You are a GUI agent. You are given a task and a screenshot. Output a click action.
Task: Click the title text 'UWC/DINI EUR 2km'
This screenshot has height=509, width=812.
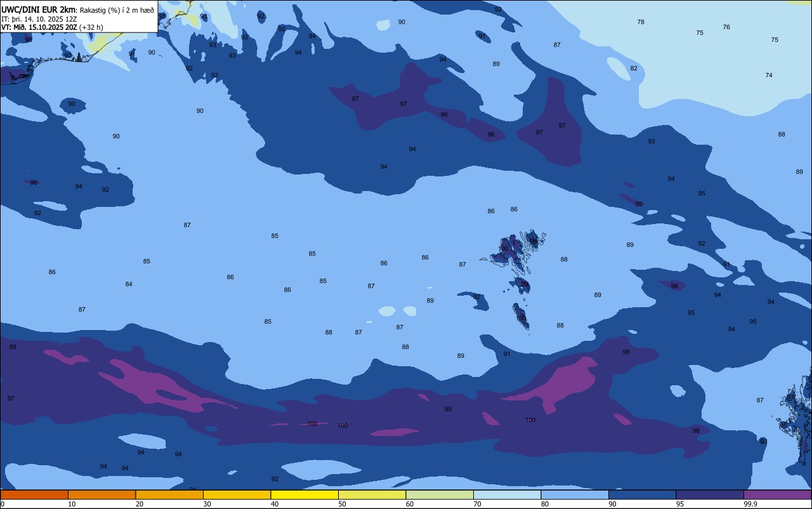pos(39,10)
